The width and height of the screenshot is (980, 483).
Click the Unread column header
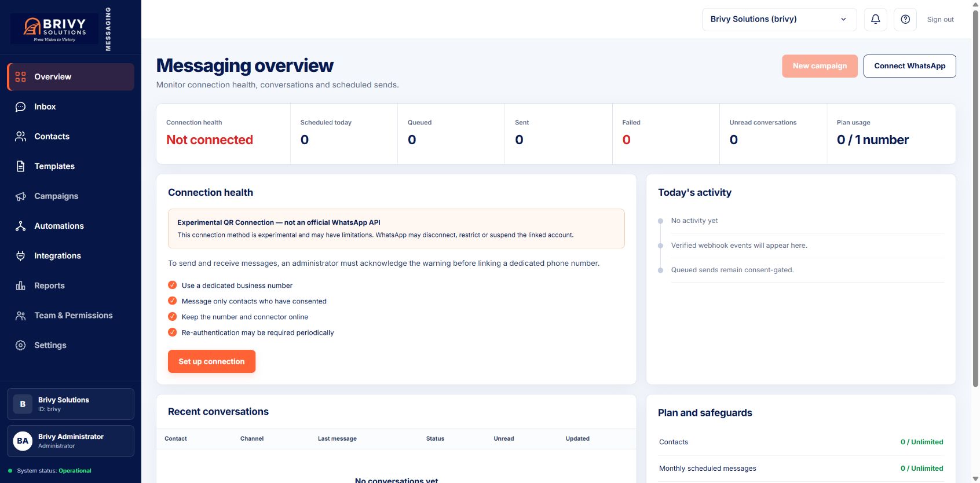[x=503, y=438]
